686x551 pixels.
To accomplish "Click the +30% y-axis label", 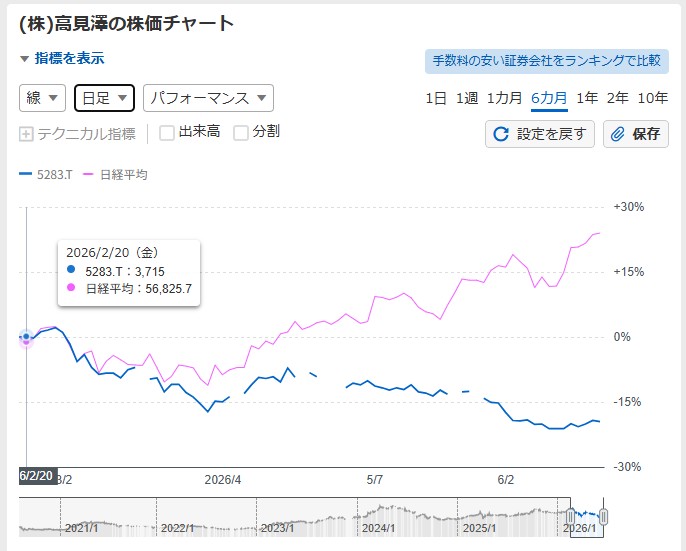I will pyautogui.click(x=629, y=207).
